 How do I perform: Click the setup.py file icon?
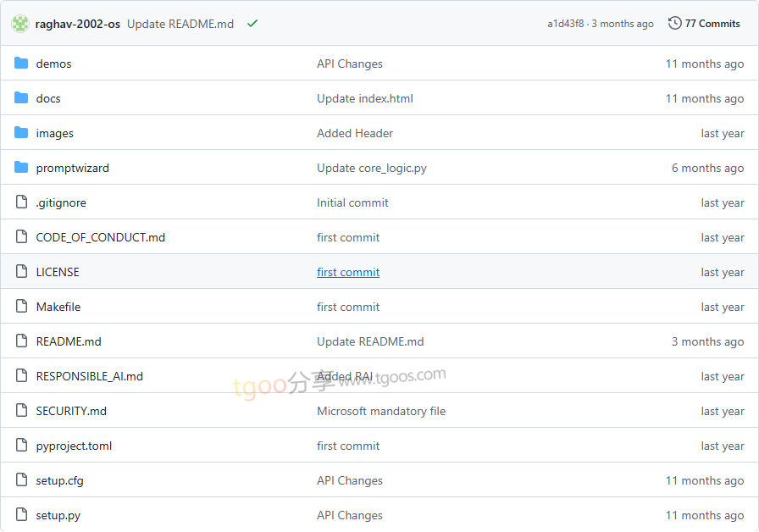click(x=21, y=515)
